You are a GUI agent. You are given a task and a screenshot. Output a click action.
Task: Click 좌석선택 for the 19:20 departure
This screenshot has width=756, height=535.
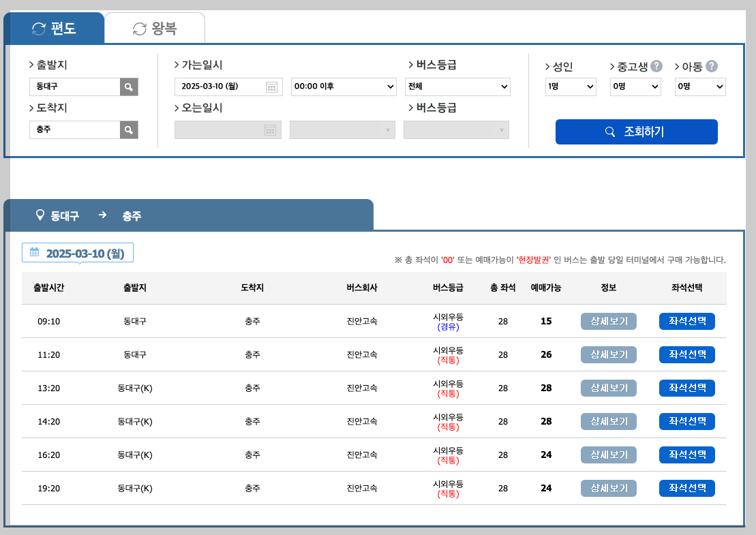(x=686, y=488)
